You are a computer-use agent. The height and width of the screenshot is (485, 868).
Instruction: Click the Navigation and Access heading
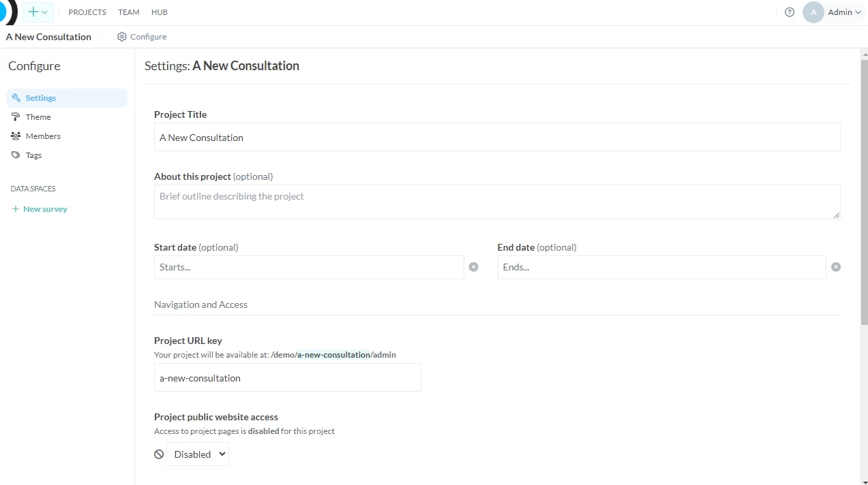tap(200, 304)
